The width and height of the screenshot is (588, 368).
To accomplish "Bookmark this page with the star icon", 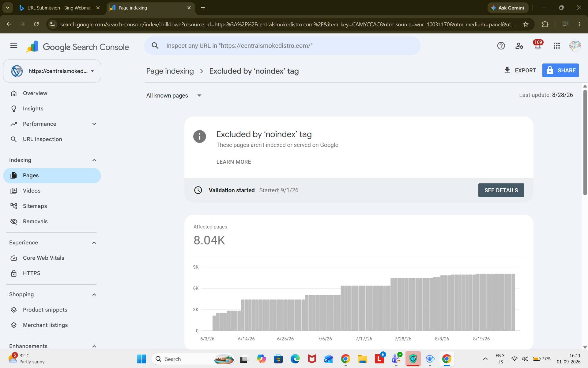I will pos(526,24).
